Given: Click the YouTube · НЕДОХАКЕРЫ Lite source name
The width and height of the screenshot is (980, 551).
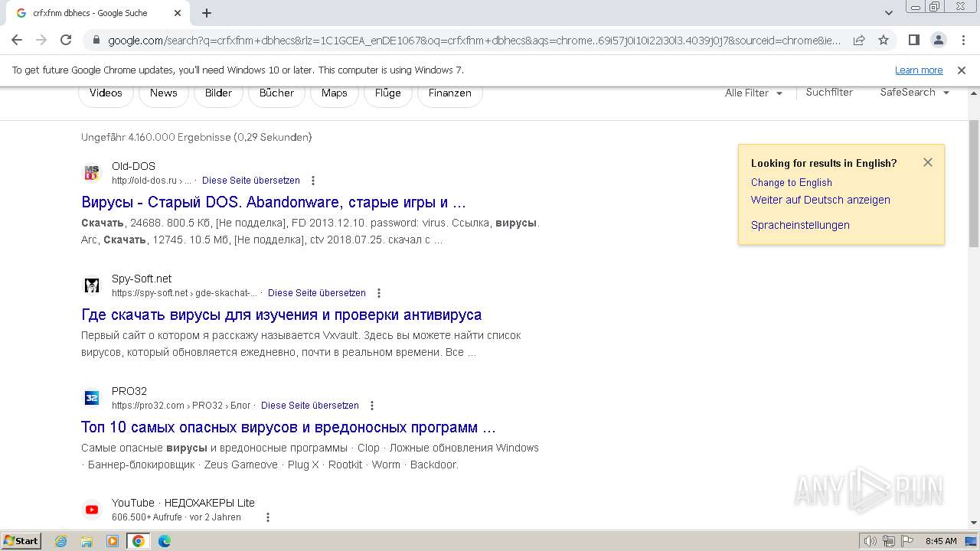Looking at the screenshot, I should (183, 503).
